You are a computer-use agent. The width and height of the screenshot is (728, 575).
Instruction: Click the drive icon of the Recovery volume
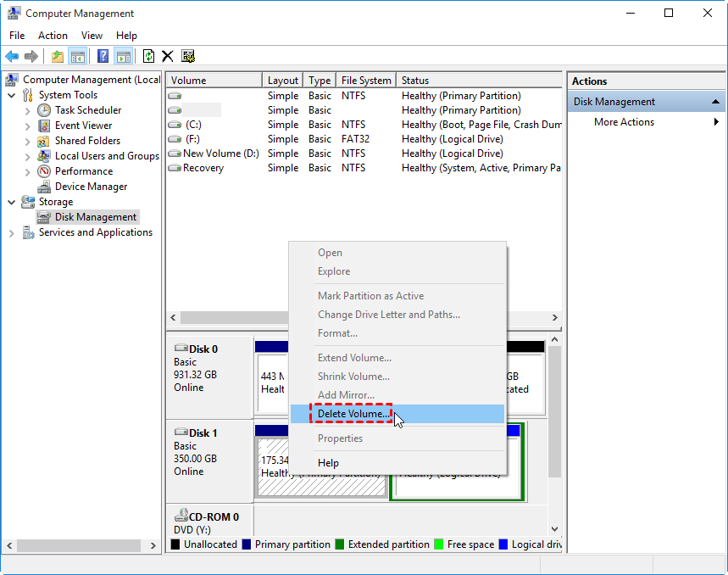click(175, 168)
